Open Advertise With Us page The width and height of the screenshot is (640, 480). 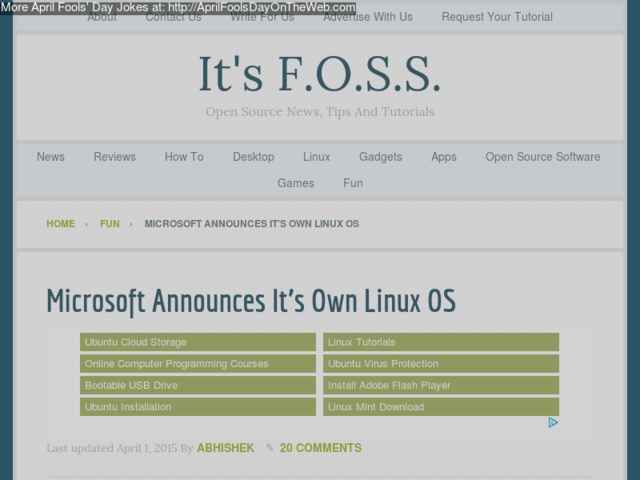[368, 17]
